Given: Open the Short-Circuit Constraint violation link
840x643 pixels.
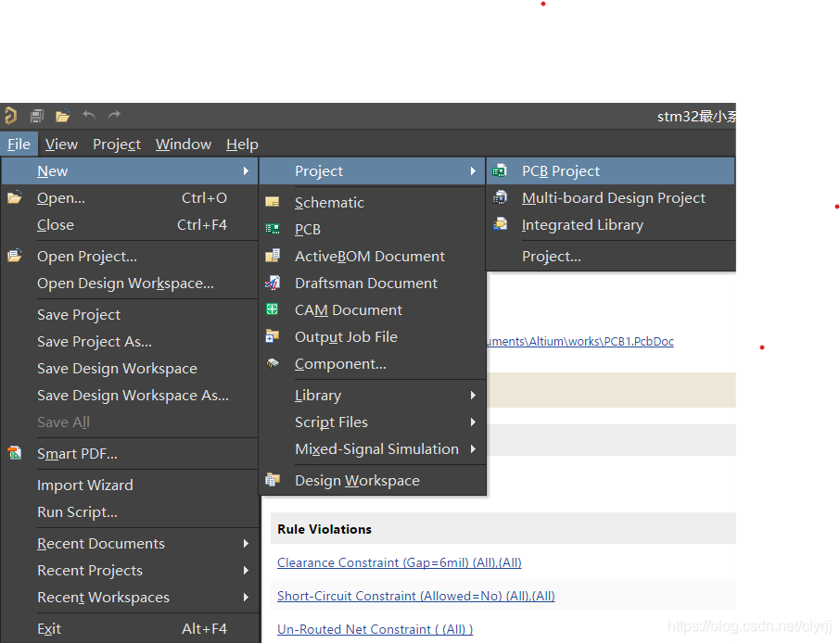Looking at the screenshot, I should (415, 596).
